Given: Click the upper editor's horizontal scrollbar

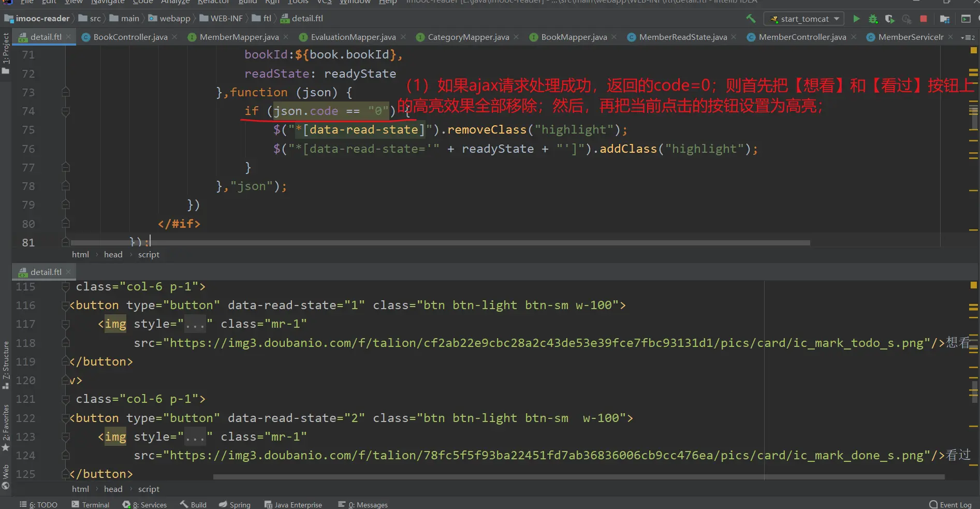Looking at the screenshot, I should 440,242.
